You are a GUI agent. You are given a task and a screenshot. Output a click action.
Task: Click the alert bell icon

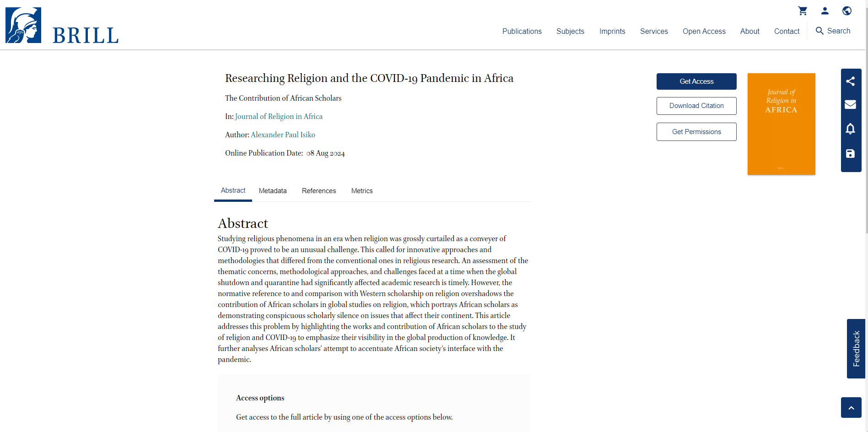pos(851,129)
